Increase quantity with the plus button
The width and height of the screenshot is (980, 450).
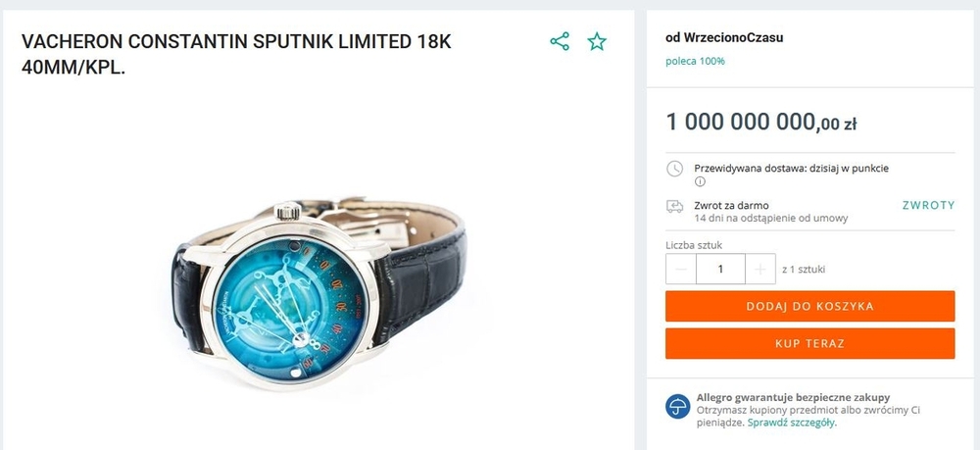point(759,269)
